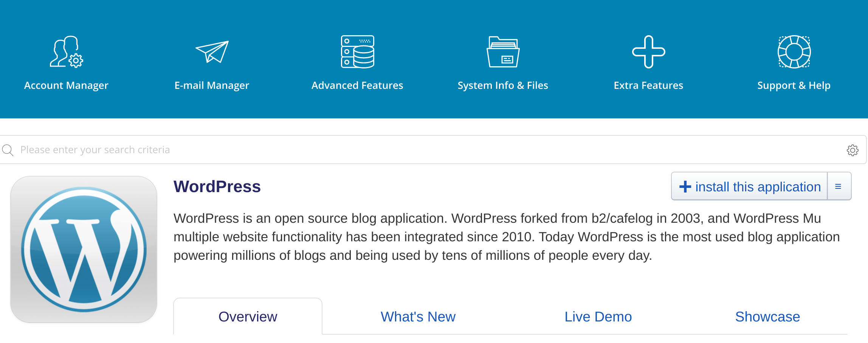Click the Account Manager text label
Screen dimensions: 868x343
[66, 85]
